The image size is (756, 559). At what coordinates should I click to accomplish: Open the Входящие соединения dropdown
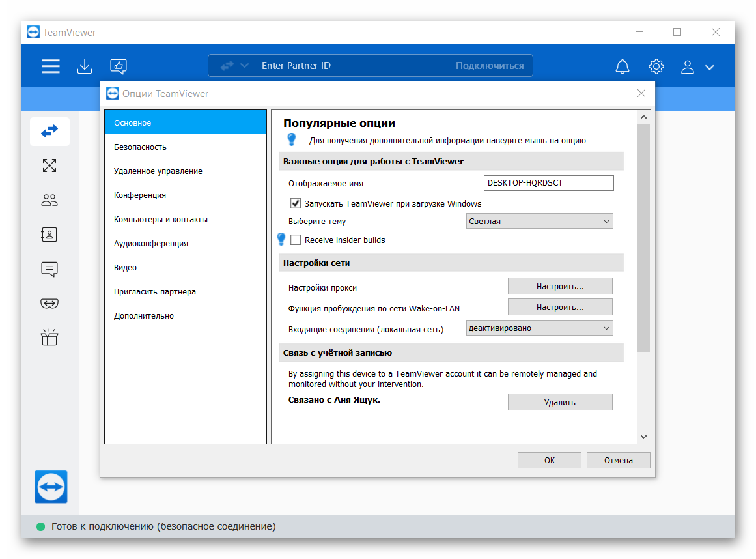(540, 328)
